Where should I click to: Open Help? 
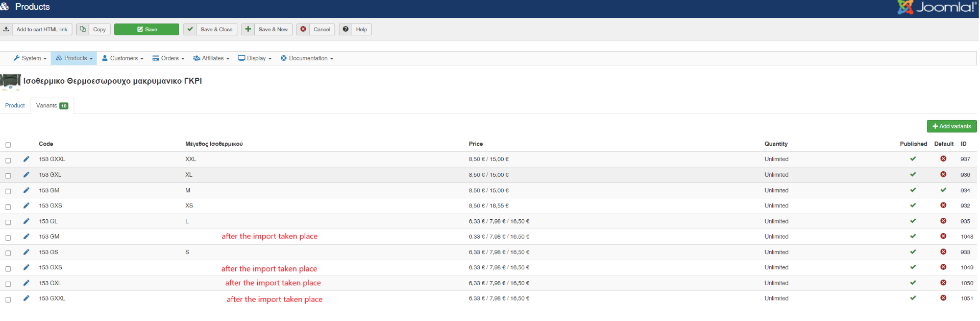(355, 29)
